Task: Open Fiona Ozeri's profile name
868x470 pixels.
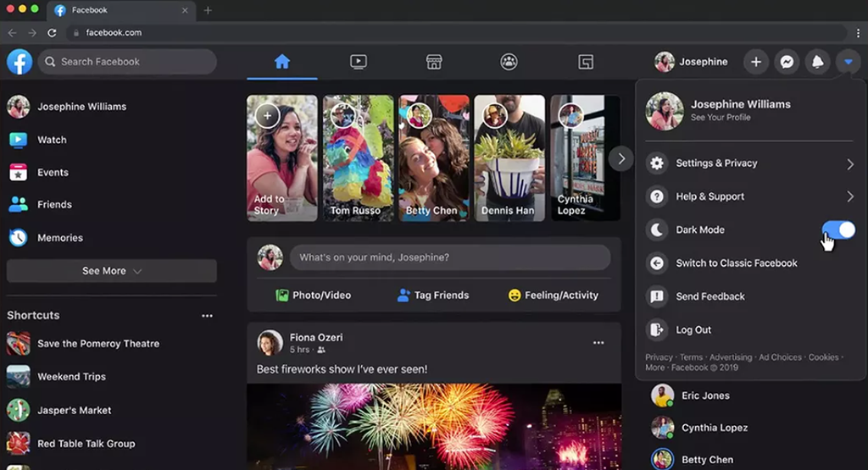Action: [x=316, y=337]
